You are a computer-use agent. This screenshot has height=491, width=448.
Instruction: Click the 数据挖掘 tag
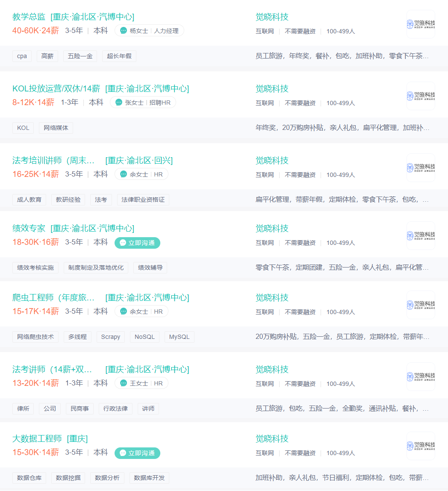(68, 478)
